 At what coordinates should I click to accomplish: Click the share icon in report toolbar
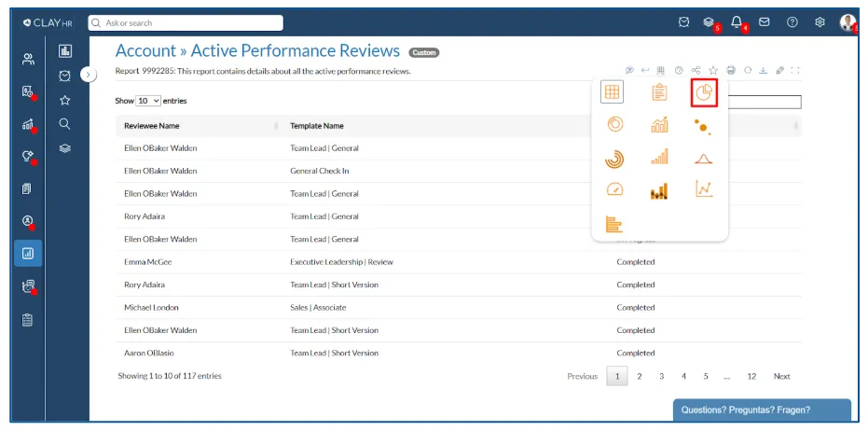pyautogui.click(x=696, y=70)
